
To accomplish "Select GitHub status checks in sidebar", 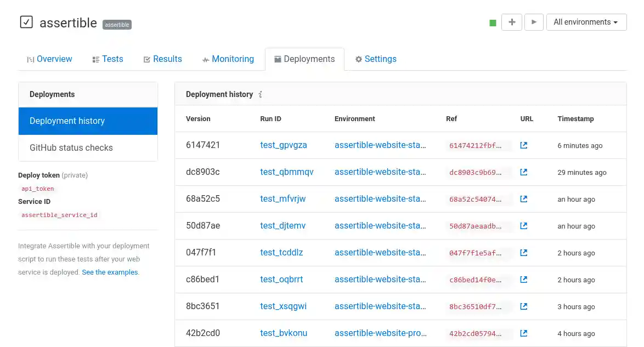I will 88,148.
